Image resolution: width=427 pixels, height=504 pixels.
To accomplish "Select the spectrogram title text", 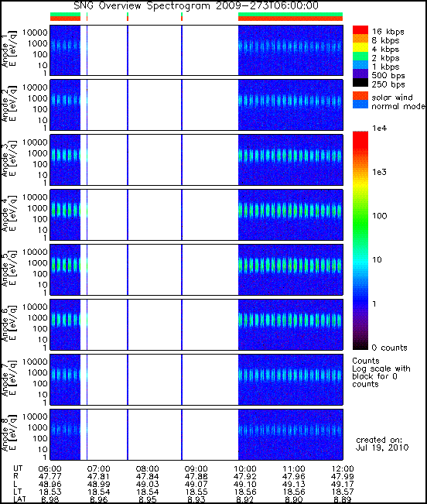I will pyautogui.click(x=196, y=5).
